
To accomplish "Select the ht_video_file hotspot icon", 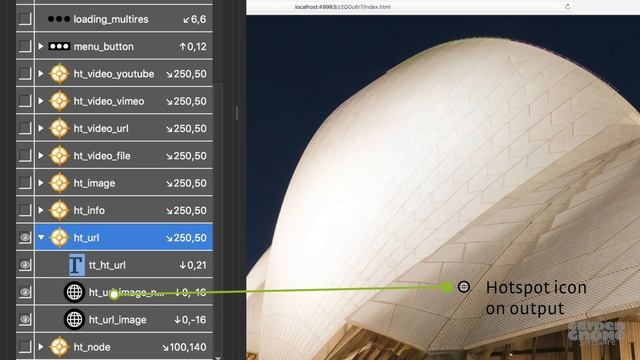I will 59,156.
